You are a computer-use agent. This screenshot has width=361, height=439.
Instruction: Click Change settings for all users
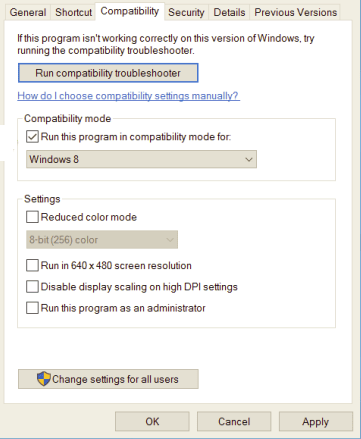108,379
